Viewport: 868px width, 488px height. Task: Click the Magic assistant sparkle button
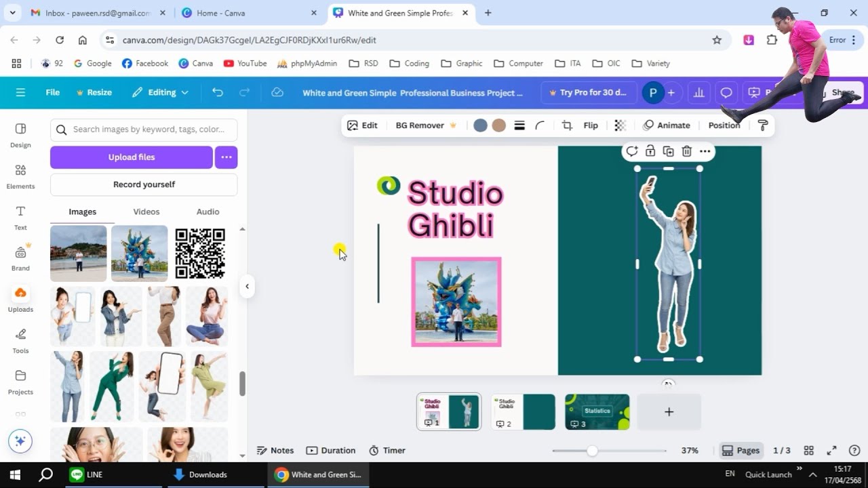[20, 441]
